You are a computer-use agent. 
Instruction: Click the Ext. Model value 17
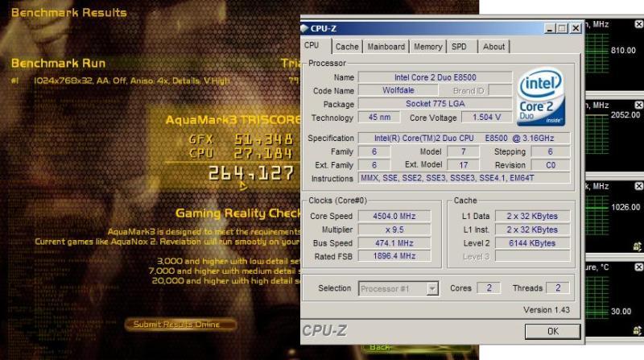coord(464,165)
